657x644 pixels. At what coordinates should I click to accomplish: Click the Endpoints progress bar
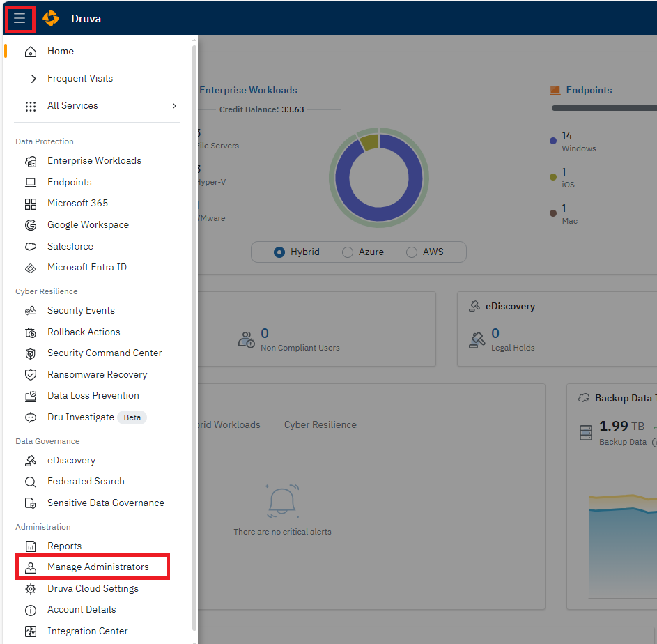coord(604,108)
